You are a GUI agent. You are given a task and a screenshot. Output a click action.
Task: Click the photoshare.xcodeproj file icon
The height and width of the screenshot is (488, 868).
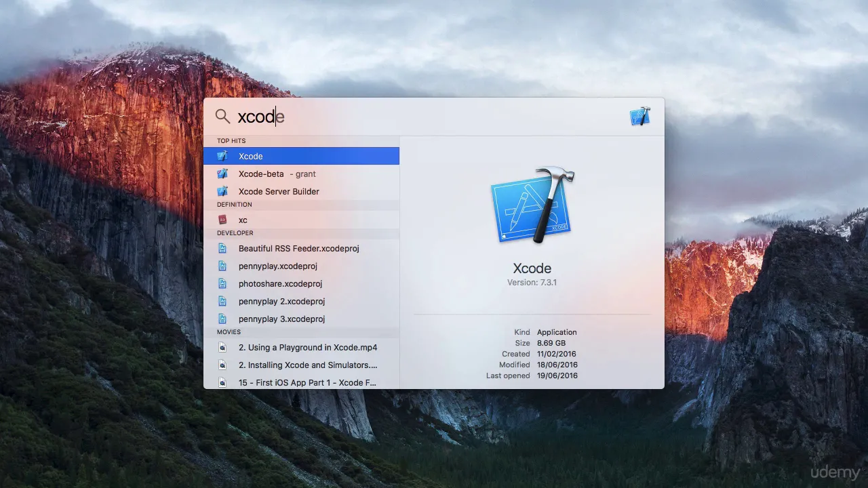[x=222, y=283]
